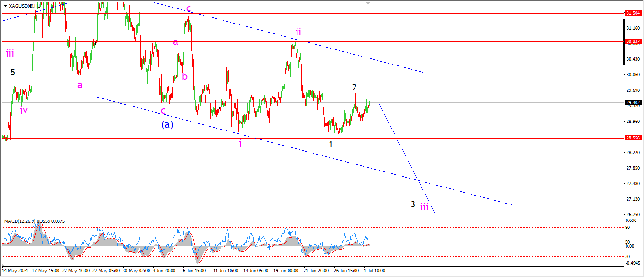Click the 6 Jun 15:00 time label
The width and height of the screenshot is (644, 277).
tap(193, 271)
